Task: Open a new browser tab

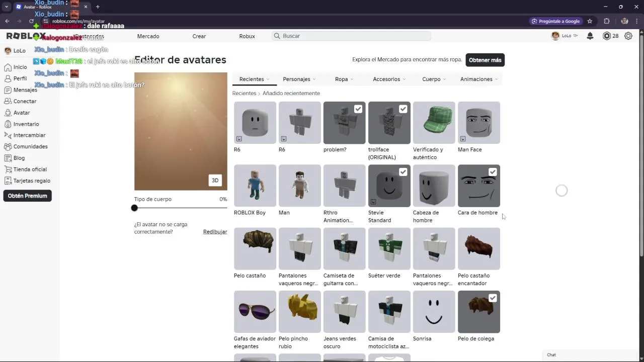Action: pos(98,7)
